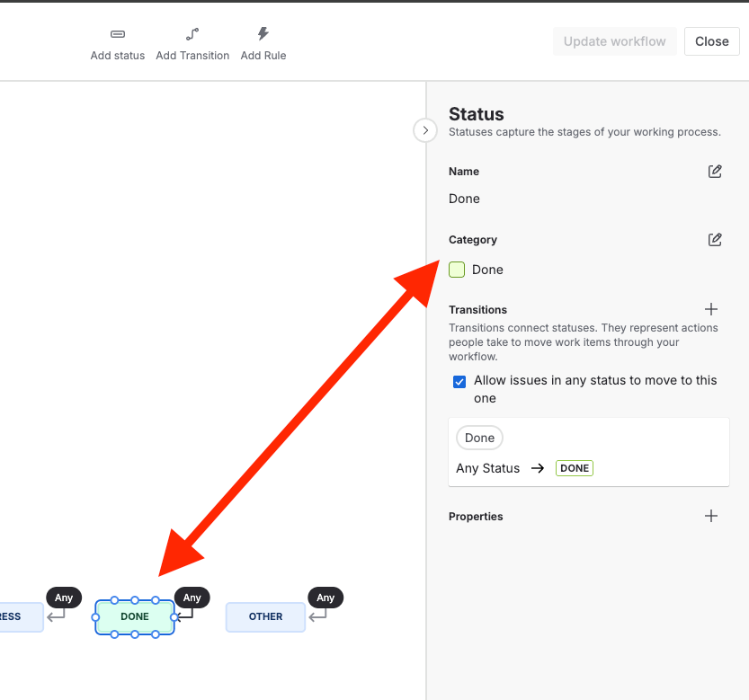Click the green Done category swatch

[x=457, y=270]
